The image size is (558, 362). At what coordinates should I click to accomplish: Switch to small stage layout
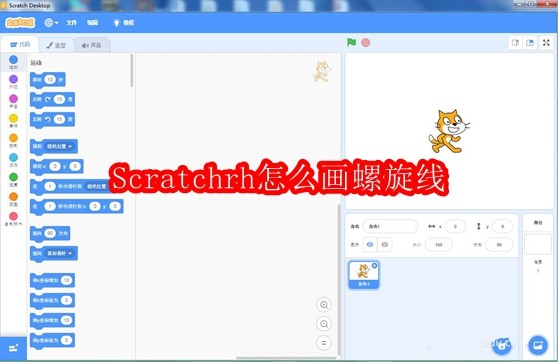515,43
